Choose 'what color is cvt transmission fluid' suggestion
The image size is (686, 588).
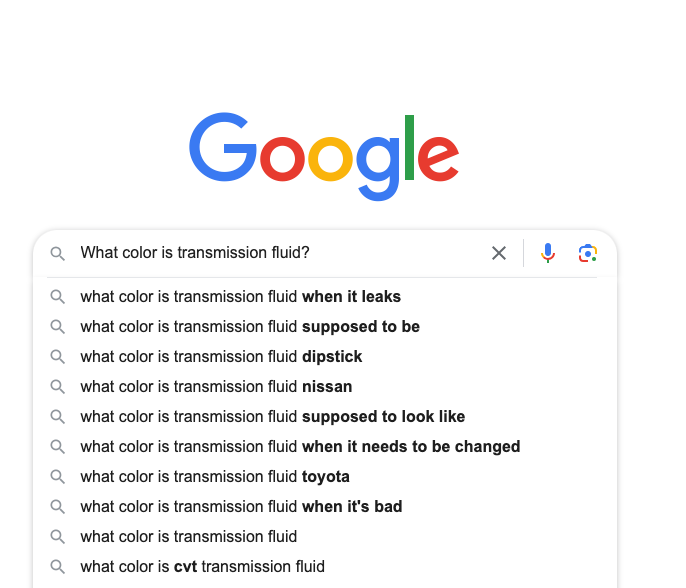(325, 567)
